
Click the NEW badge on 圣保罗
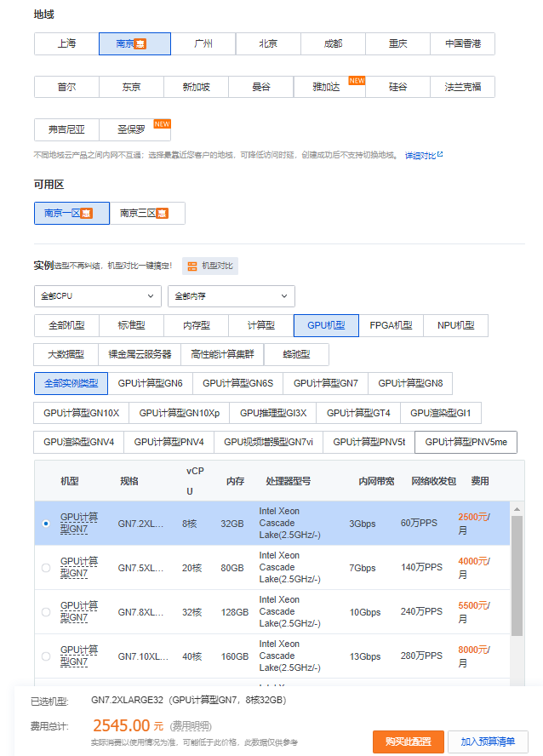(x=162, y=124)
